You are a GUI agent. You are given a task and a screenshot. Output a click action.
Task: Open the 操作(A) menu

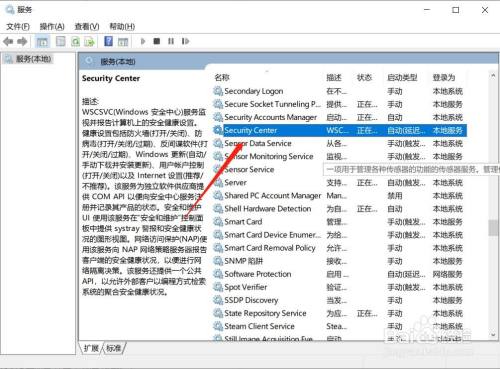pyautogui.click(x=52, y=26)
